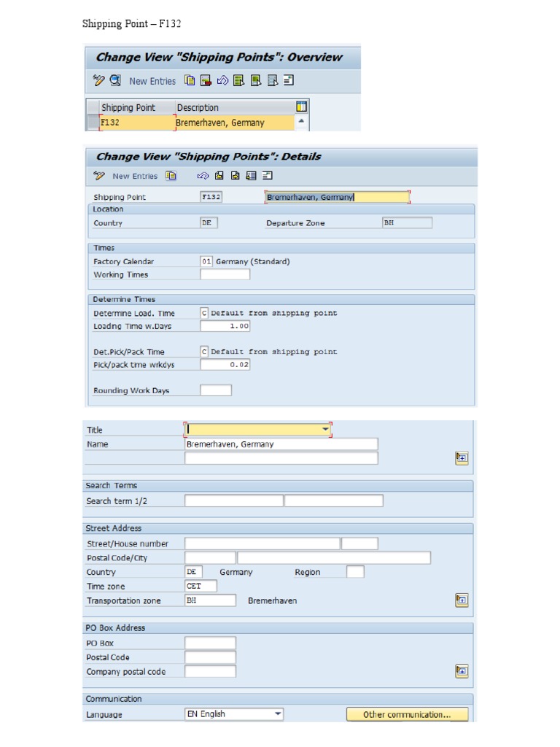The image size is (560, 747).
Task: Click Copy As icon in Details toolbar
Action: pyautogui.click(x=171, y=176)
